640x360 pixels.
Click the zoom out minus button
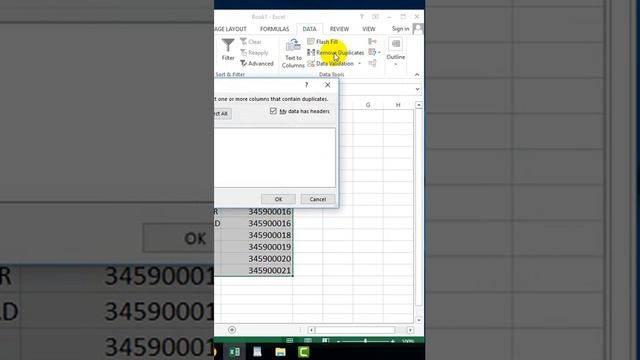[339, 341]
